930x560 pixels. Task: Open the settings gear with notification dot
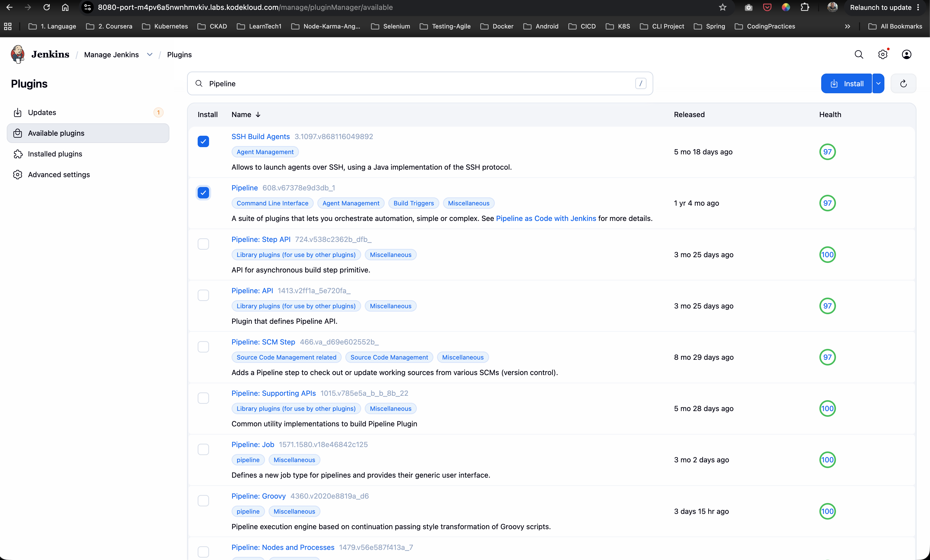point(883,54)
